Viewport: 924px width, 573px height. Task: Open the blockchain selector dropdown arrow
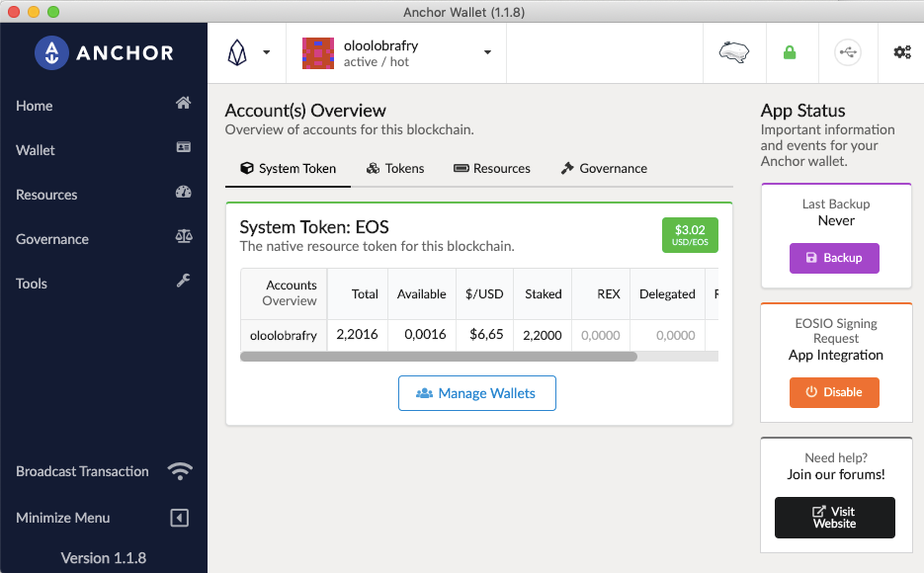pyautogui.click(x=267, y=52)
